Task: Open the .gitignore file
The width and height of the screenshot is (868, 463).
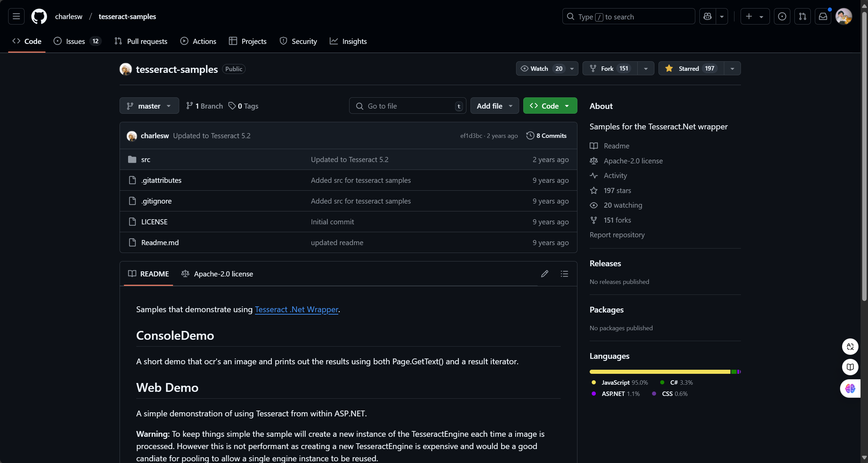Action: pos(156,201)
